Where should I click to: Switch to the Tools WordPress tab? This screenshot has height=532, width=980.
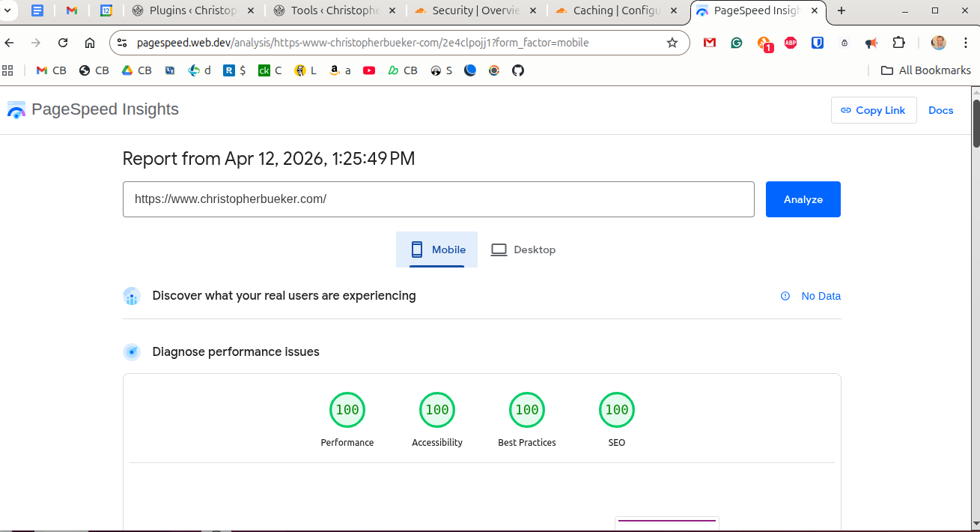335,10
